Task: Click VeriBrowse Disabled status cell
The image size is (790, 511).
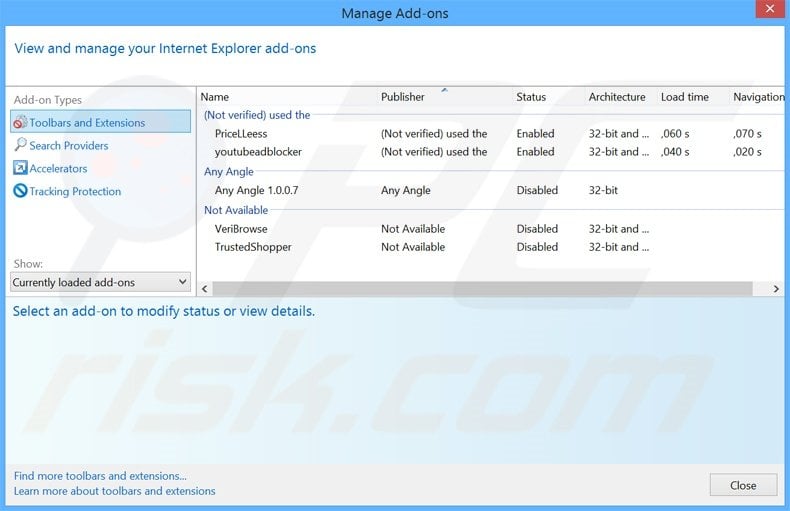Action: (537, 229)
